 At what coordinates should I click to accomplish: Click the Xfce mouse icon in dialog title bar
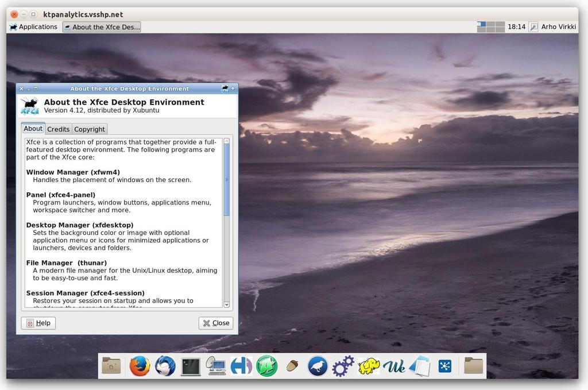(225, 89)
